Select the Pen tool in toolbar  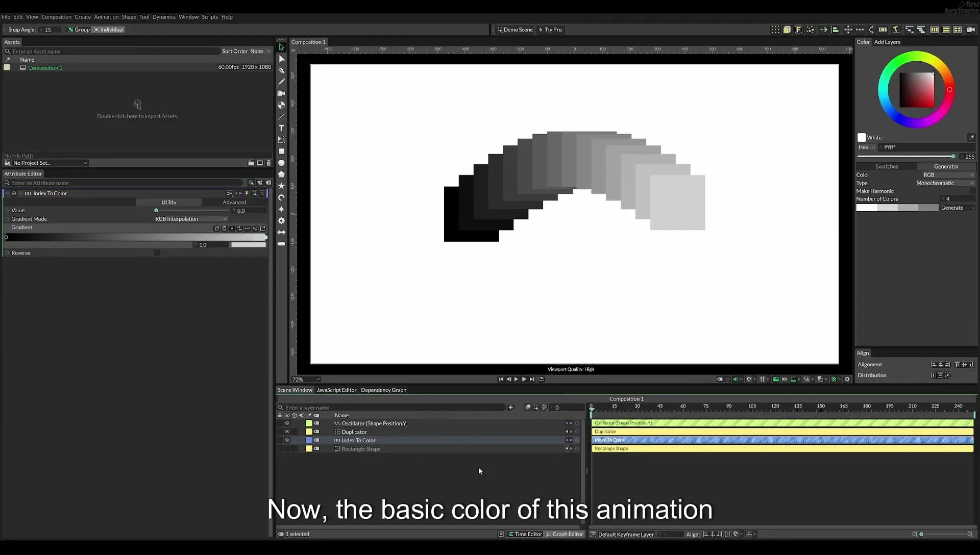[281, 70]
